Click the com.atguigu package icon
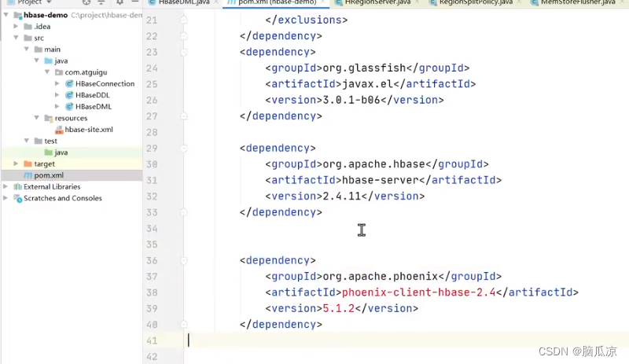Viewport: 629px width, 364px height. pyautogui.click(x=59, y=72)
